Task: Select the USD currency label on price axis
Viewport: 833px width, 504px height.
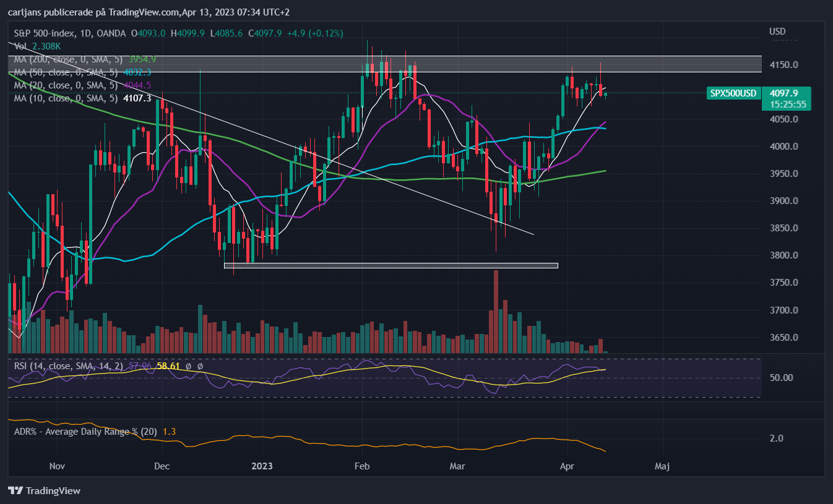Action: tap(777, 32)
